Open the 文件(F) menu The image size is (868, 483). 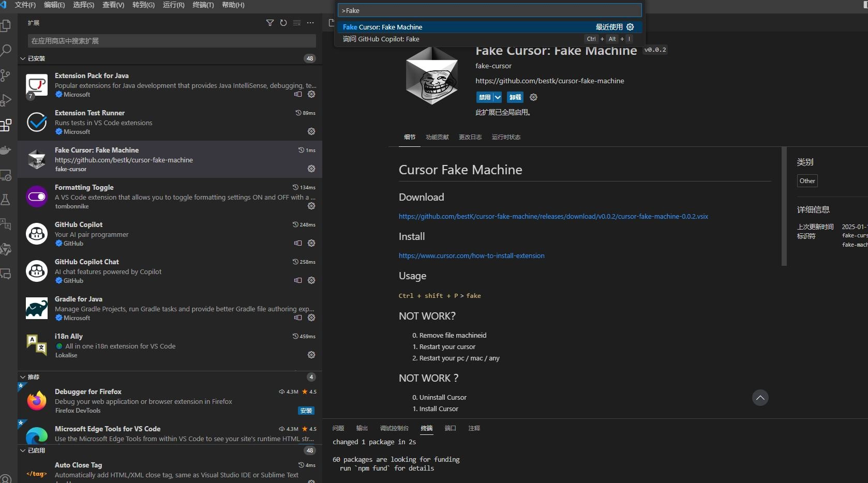click(x=25, y=5)
